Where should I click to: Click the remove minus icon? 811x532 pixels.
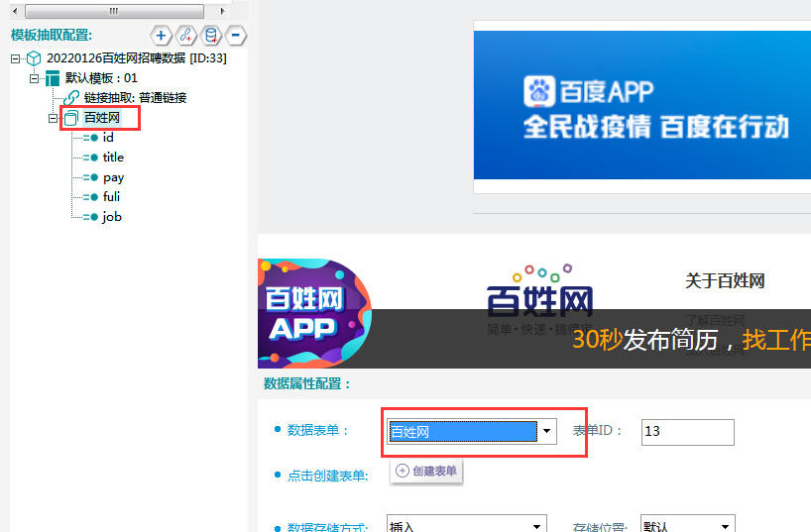(x=235, y=36)
